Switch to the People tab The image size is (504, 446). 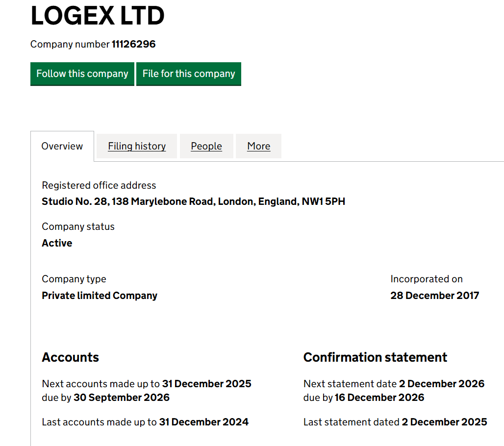206,146
